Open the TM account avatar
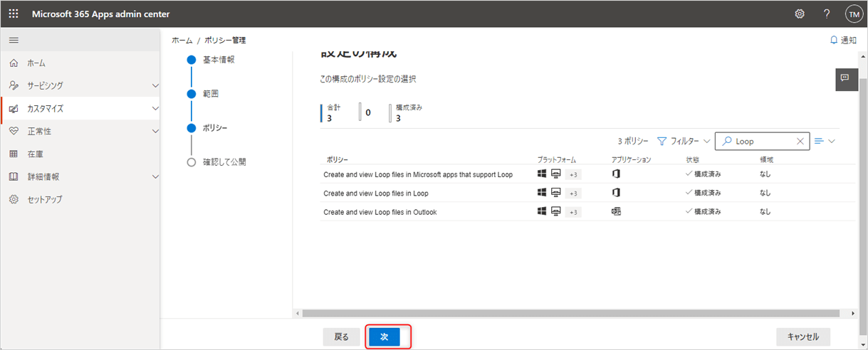 [854, 14]
